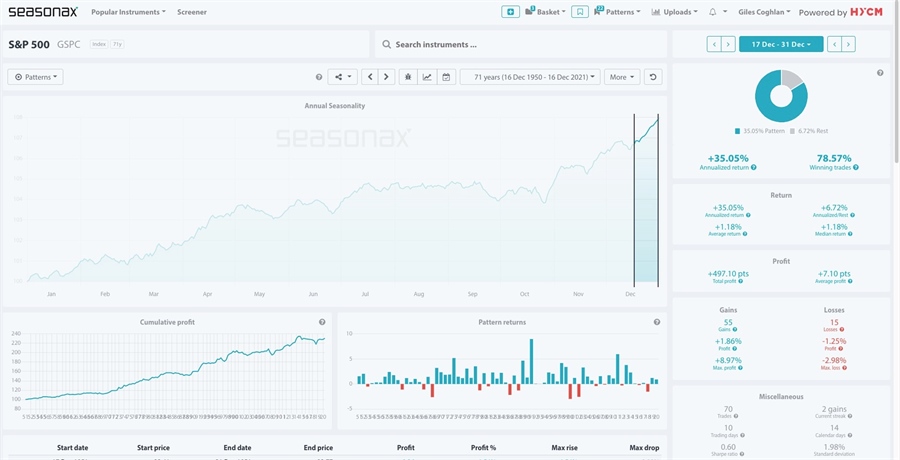Click the search magnifier icon
900x460 pixels.
pos(386,44)
